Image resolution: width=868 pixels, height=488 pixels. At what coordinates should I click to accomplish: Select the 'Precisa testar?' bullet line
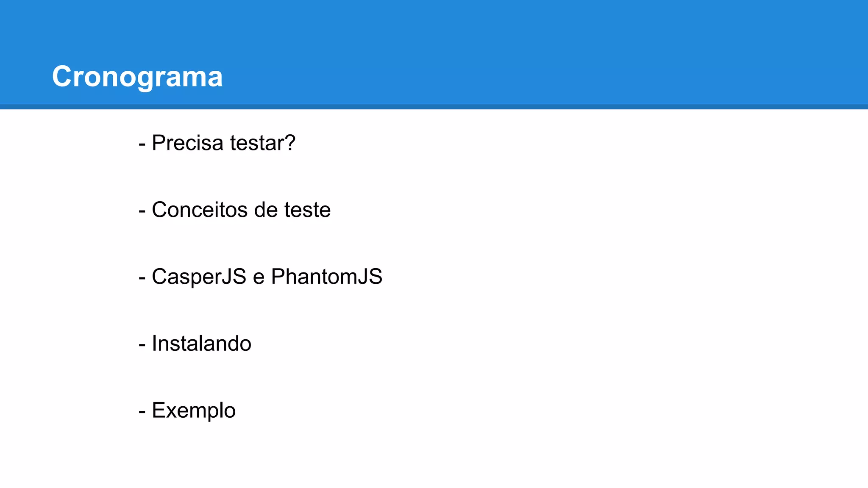point(217,143)
